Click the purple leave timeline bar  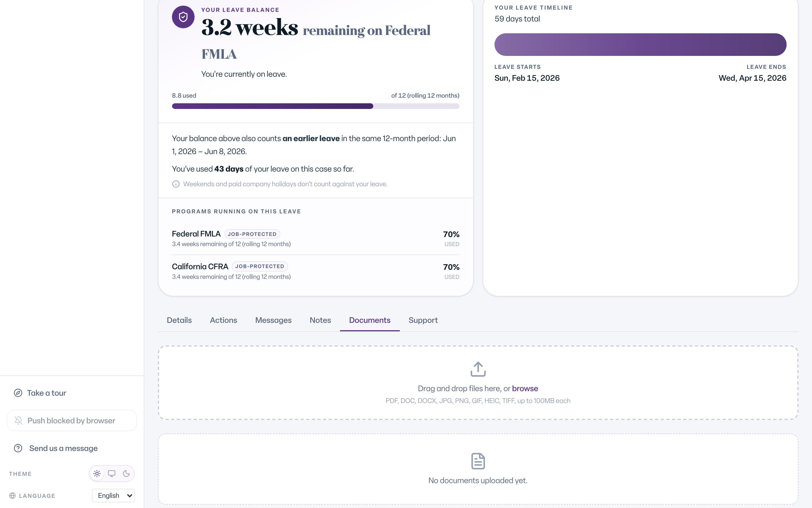click(640, 44)
